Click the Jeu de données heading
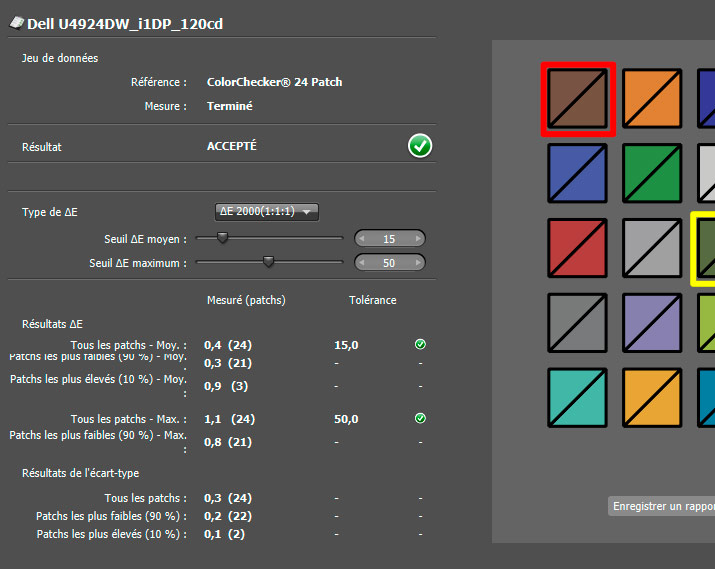 [60, 58]
